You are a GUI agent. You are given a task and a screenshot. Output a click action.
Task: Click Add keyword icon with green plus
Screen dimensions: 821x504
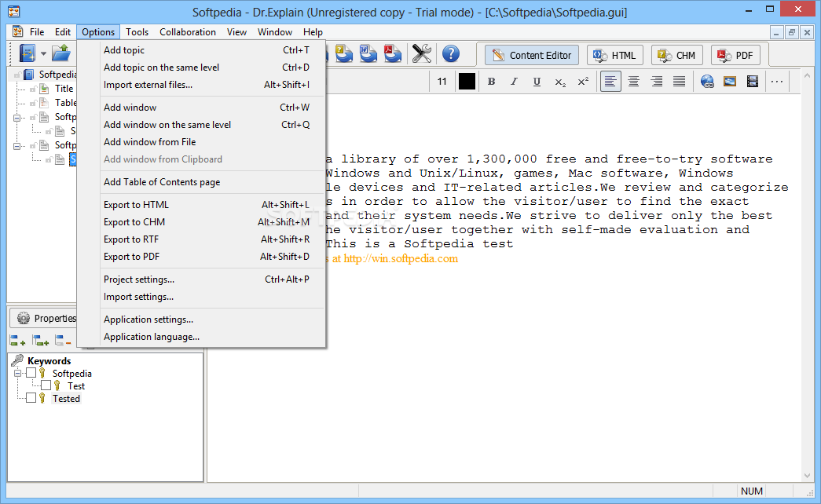(x=17, y=341)
